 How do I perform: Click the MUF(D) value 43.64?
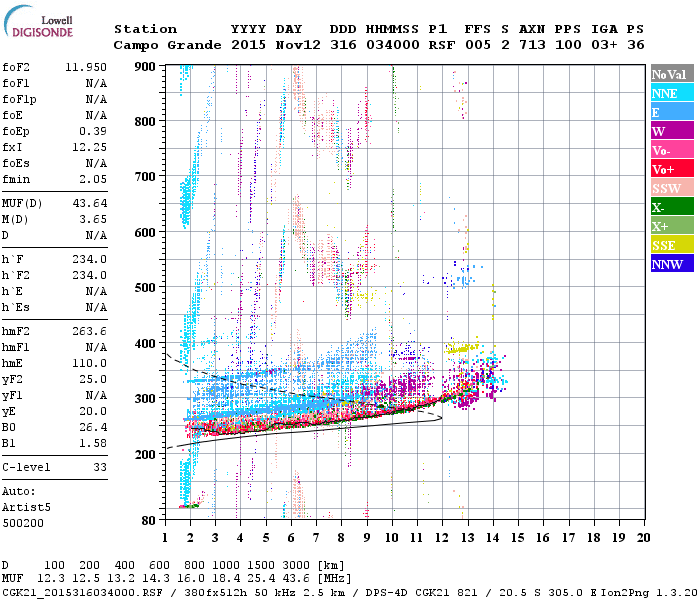pyautogui.click(x=90, y=204)
